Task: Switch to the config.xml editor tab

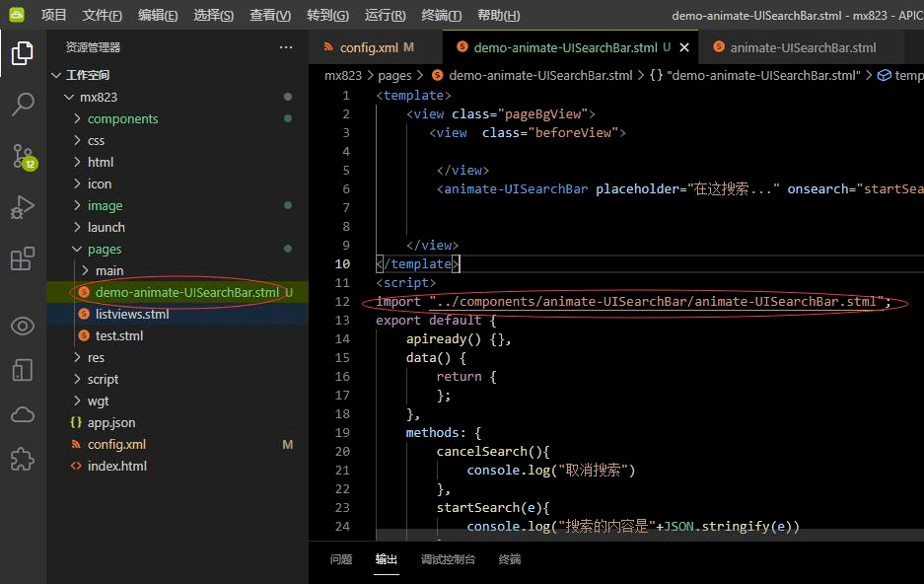Action: 369,47
